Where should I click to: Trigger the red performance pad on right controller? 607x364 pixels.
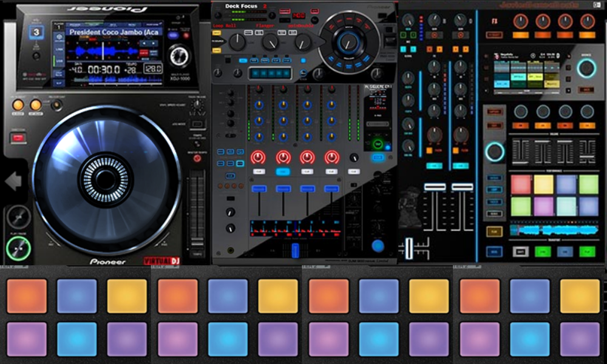coord(521,184)
